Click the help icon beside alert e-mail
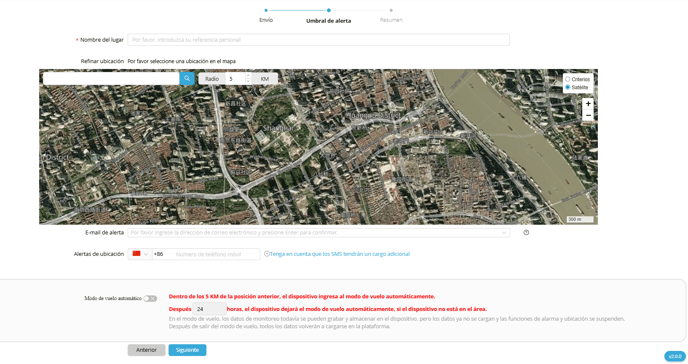The width and height of the screenshot is (688, 364). (526, 232)
